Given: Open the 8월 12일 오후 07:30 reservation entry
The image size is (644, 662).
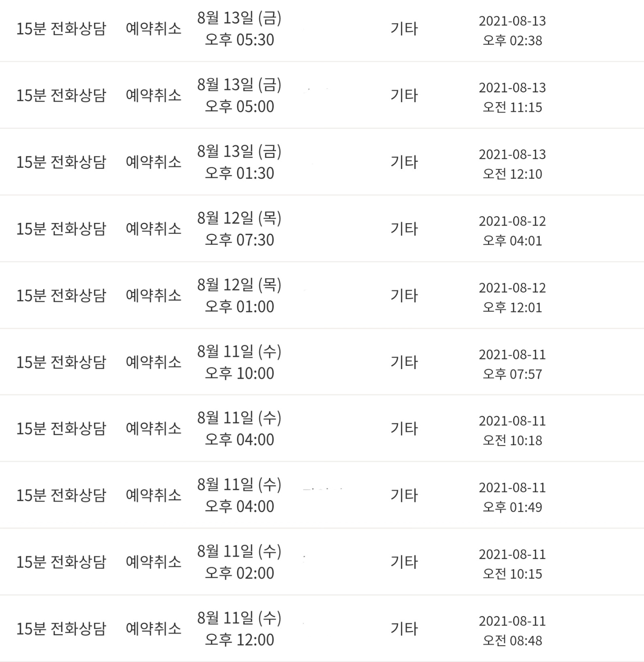Looking at the screenshot, I should 239,229.
